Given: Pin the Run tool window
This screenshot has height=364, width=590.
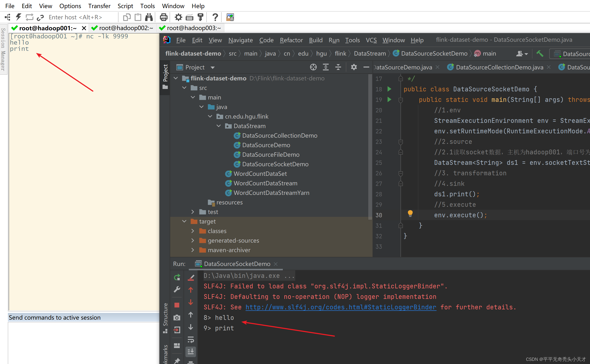Looking at the screenshot, I should pos(177,361).
